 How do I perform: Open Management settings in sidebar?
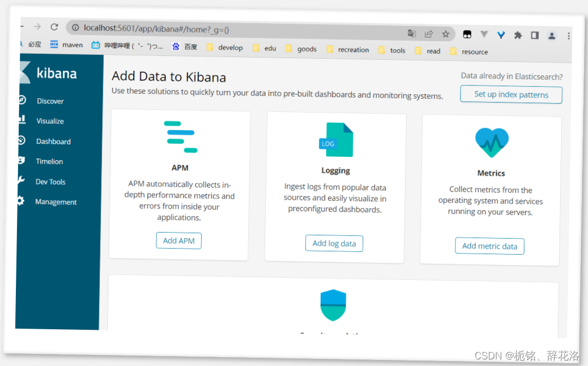click(56, 202)
